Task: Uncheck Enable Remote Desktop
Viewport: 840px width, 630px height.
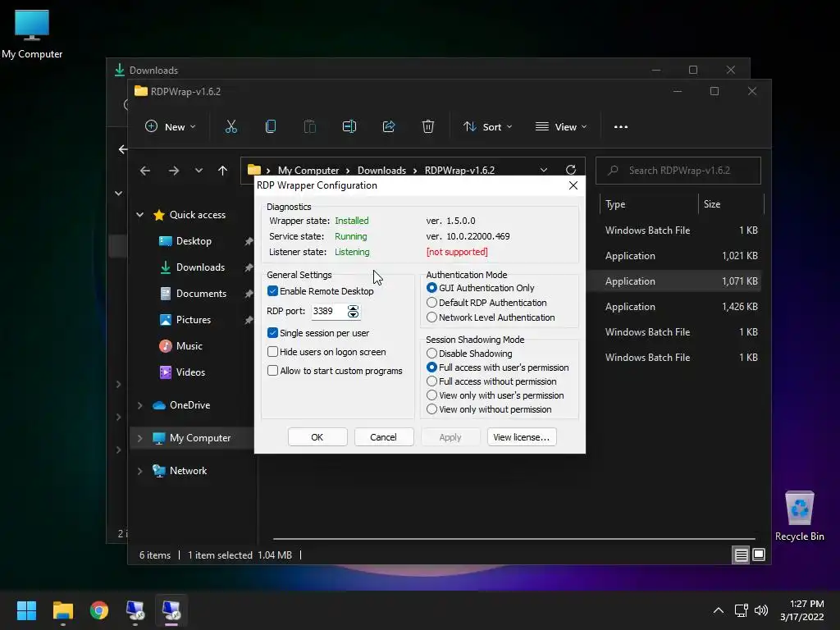Action: 272,291
